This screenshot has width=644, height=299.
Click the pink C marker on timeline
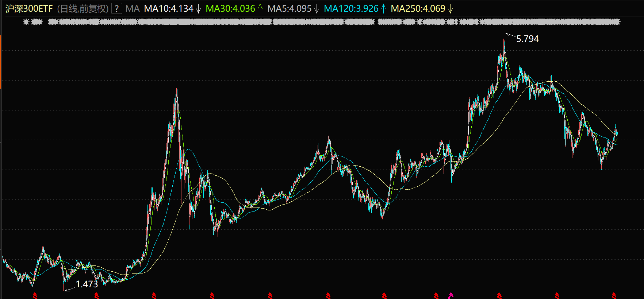click(x=451, y=295)
